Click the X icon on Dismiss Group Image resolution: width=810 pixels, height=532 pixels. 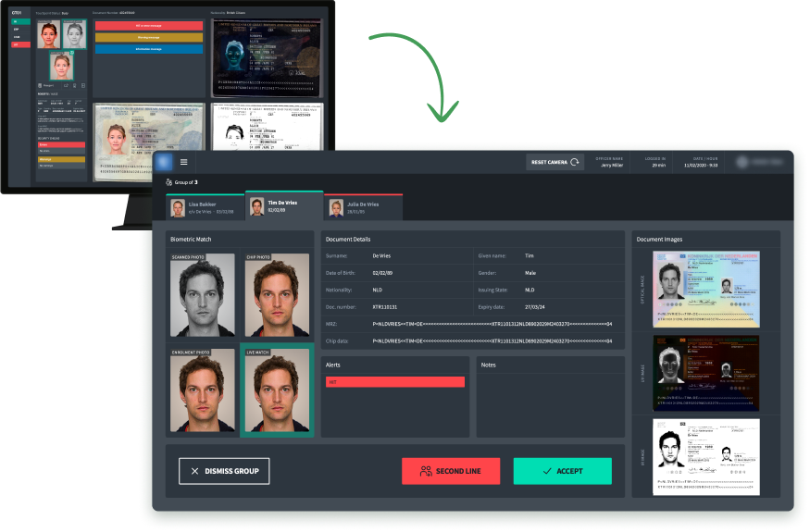pyautogui.click(x=194, y=471)
